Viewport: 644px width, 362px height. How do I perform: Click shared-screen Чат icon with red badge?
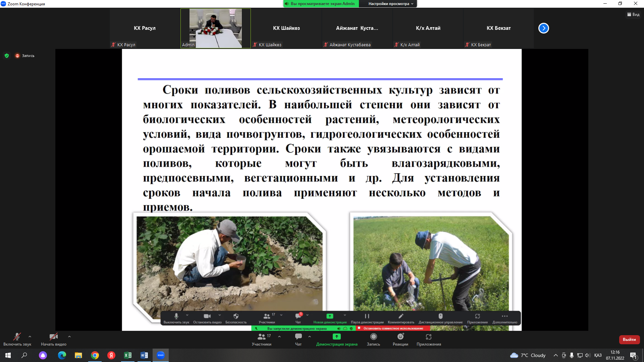pyautogui.click(x=298, y=316)
